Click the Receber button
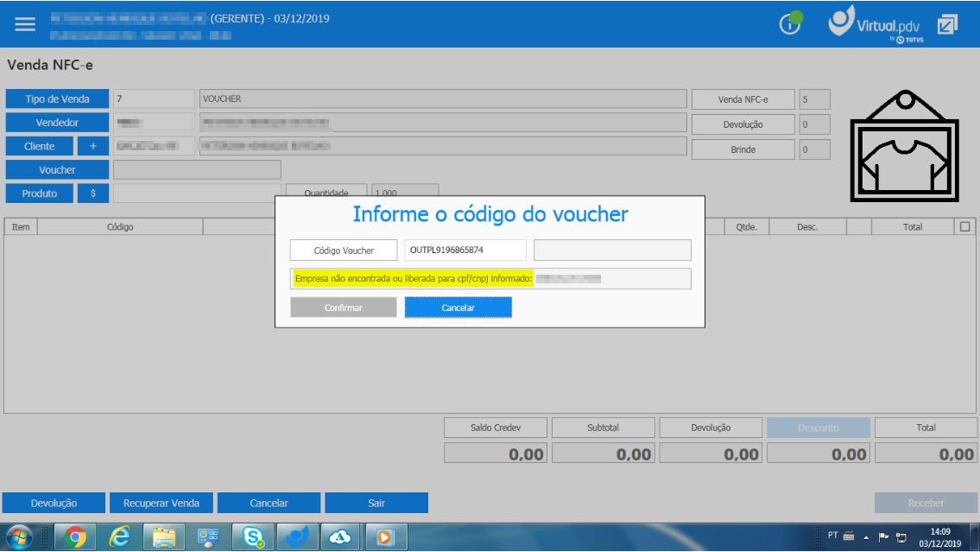Screen dimensions: 980x552 pyautogui.click(x=926, y=504)
